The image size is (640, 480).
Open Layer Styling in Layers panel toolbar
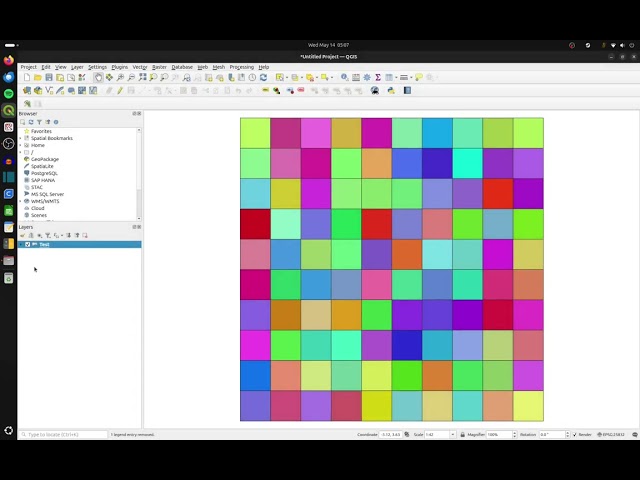pos(22,235)
